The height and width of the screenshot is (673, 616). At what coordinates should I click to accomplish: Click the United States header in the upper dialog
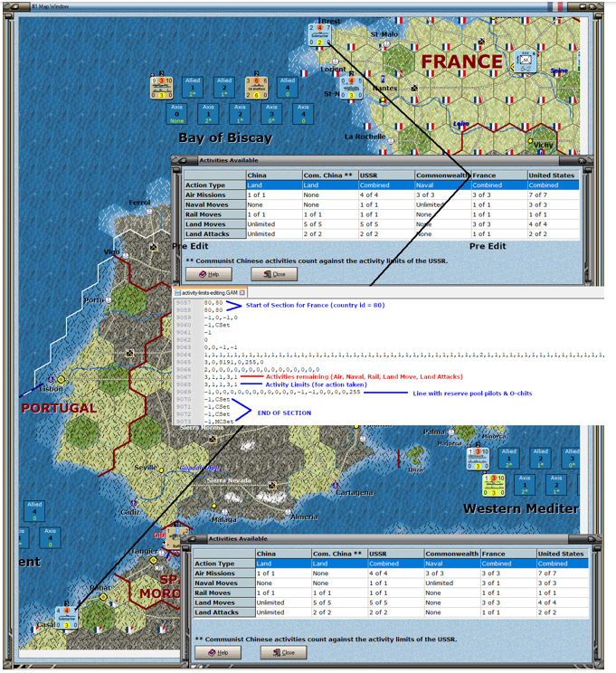[554, 175]
